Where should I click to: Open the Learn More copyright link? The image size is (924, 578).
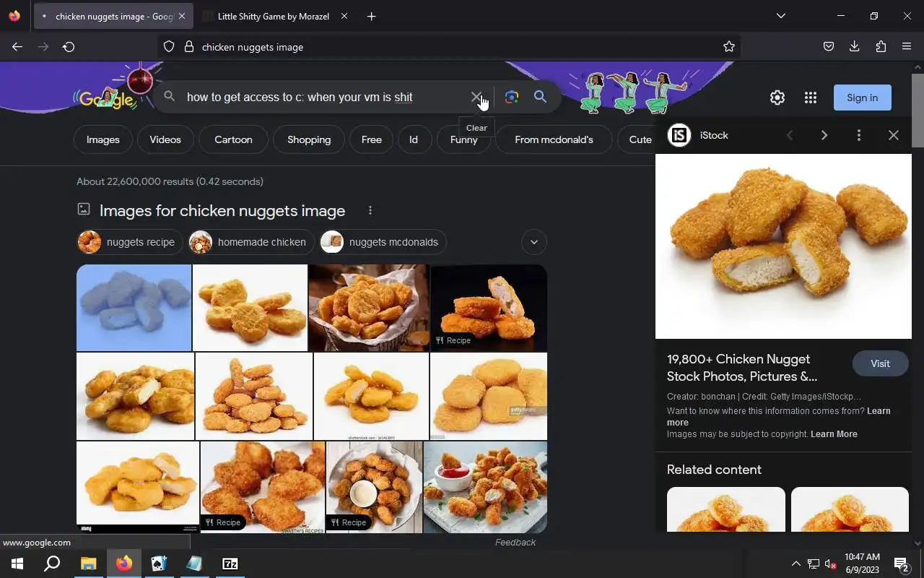[x=834, y=434]
